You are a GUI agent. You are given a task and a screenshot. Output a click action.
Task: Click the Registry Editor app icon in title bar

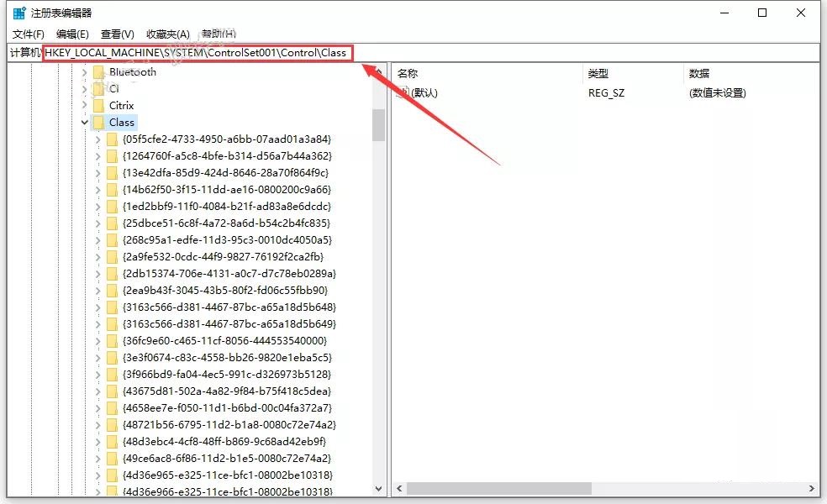(x=19, y=13)
